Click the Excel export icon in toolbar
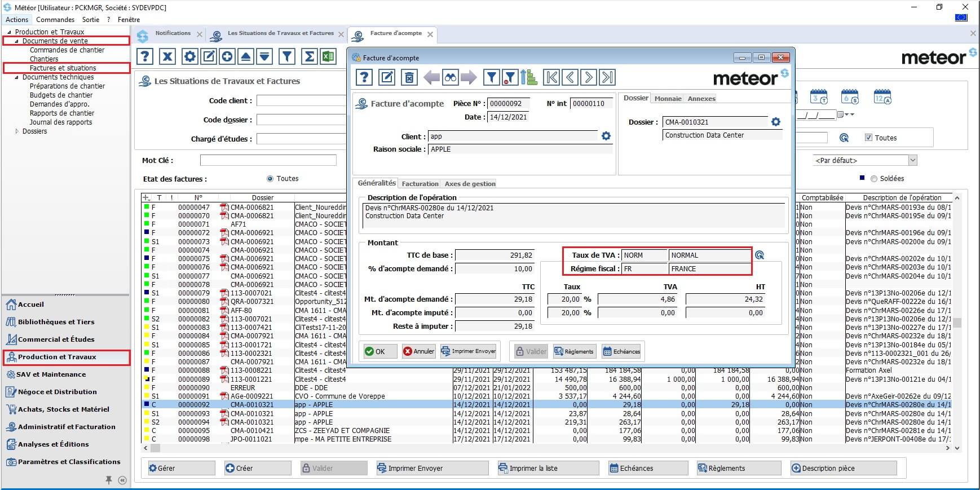980x490 pixels. pyautogui.click(x=328, y=56)
